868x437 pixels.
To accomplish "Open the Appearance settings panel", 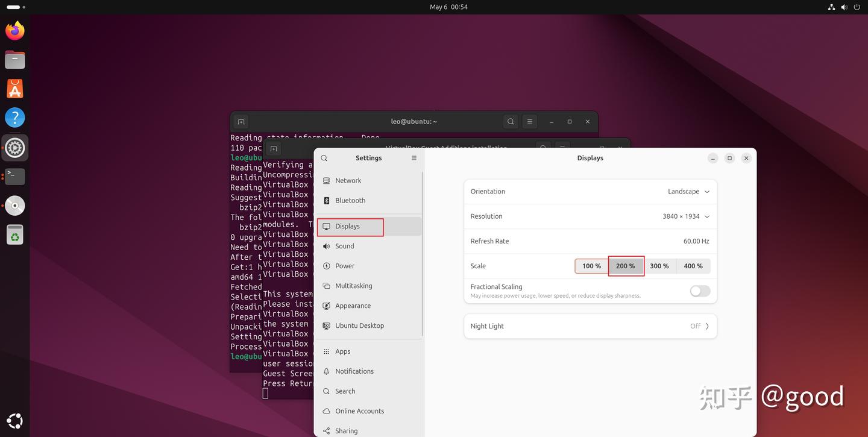I will click(353, 306).
